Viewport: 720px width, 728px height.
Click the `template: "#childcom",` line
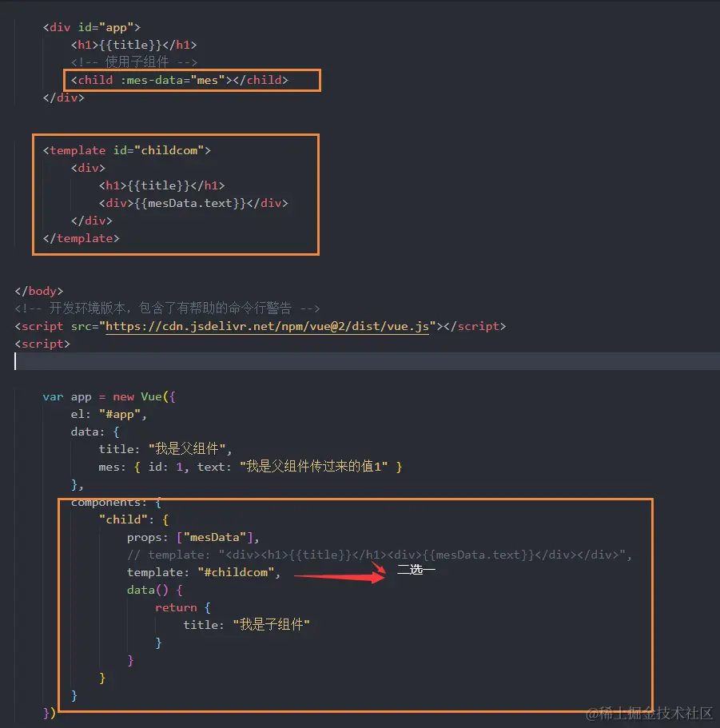(x=204, y=572)
